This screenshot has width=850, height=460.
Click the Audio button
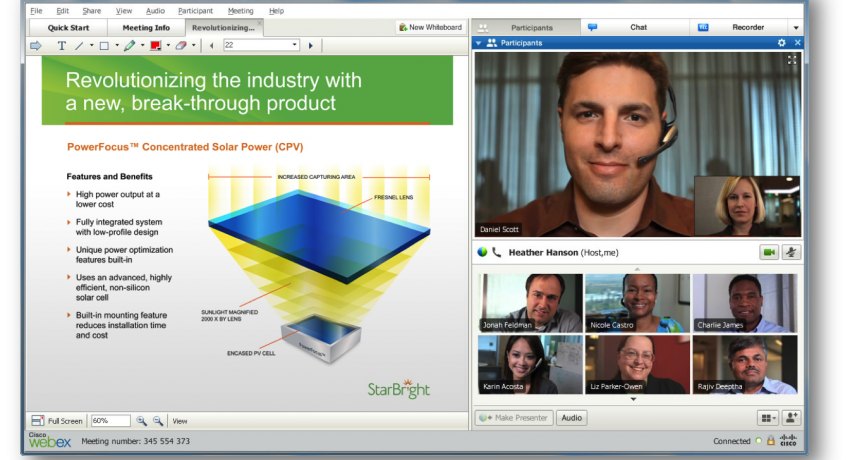click(571, 418)
